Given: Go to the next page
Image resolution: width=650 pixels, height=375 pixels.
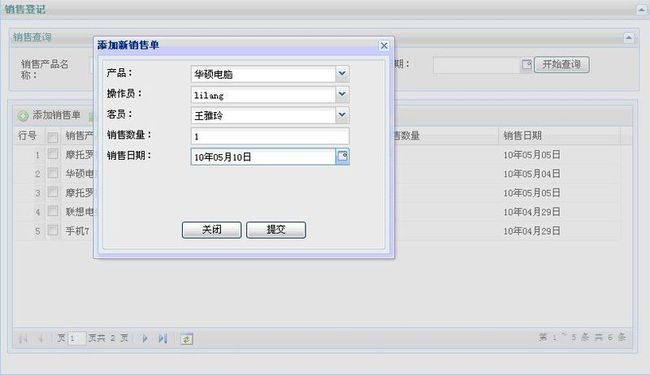Looking at the screenshot, I should (145, 339).
